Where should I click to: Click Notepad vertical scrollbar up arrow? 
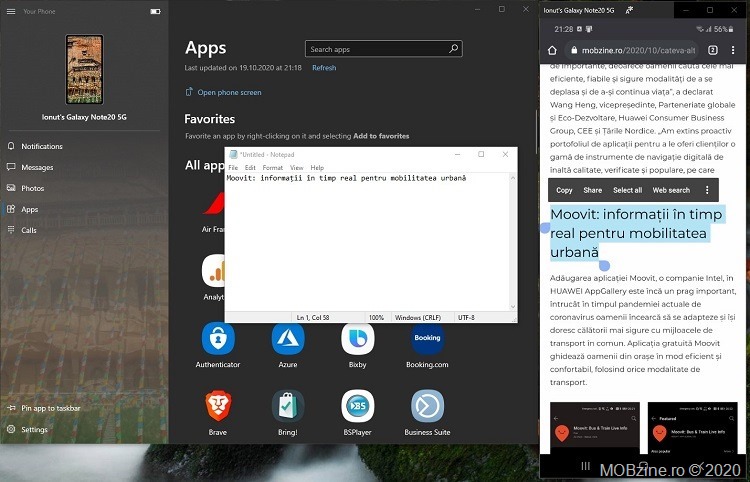(x=513, y=177)
